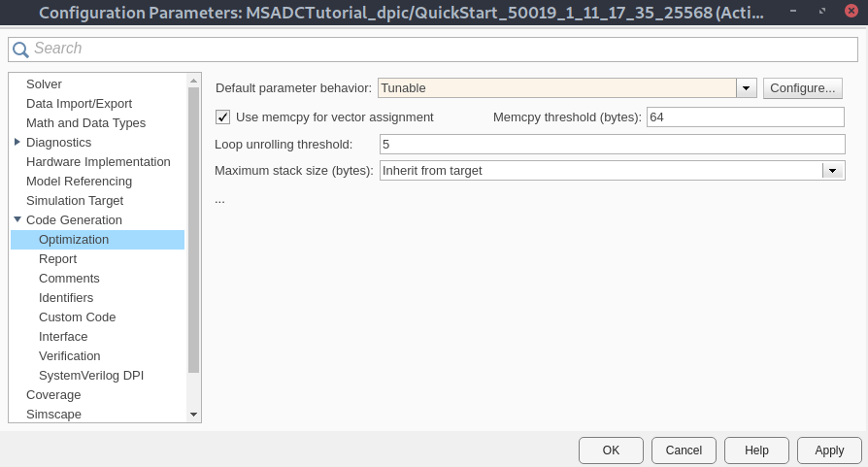The image size is (868, 467).
Task: Select the Solver pane
Action: pos(44,84)
